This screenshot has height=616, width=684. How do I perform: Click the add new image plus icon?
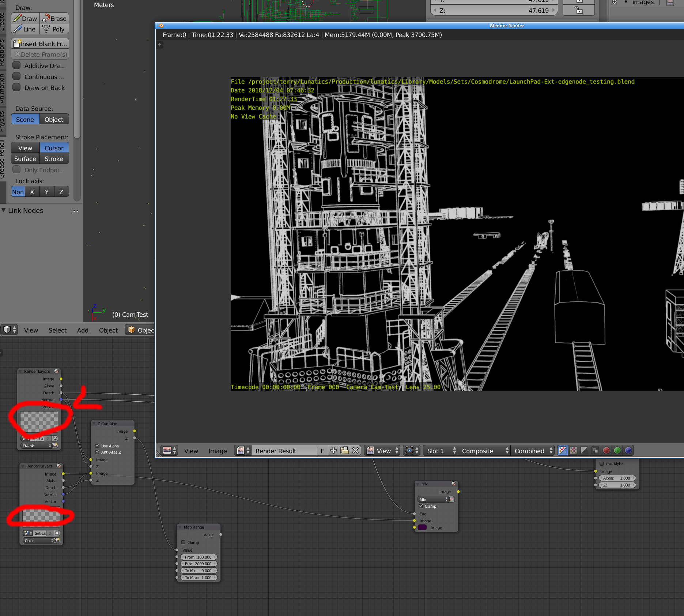click(x=333, y=451)
